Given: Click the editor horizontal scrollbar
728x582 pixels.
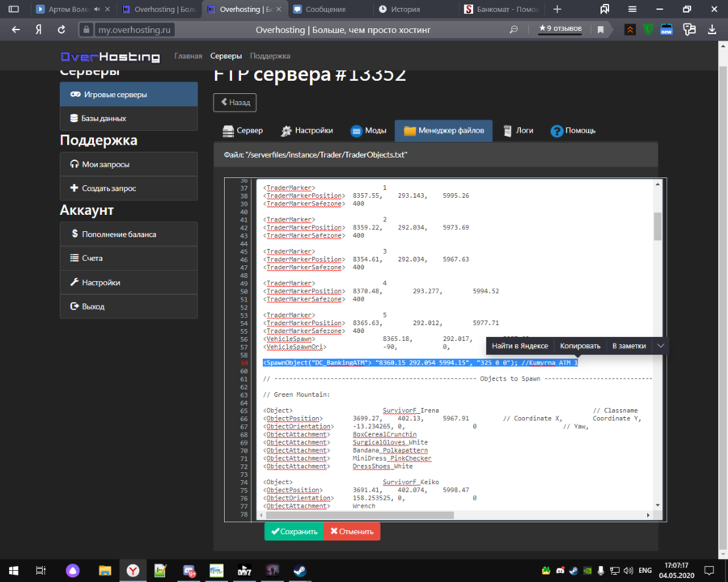Looking at the screenshot, I should pyautogui.click(x=360, y=515).
